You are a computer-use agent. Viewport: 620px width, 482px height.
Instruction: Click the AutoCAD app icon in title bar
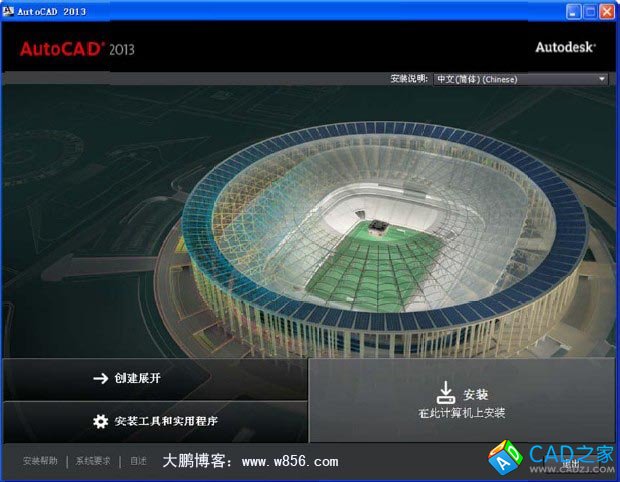8,11
